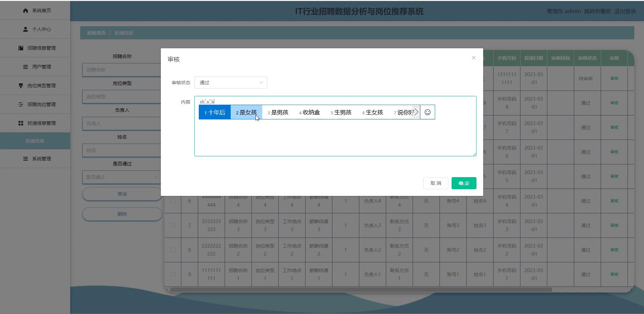644x314 pixels.
Task: Click 系统首页 in the breadcrumb
Action: [96, 33]
